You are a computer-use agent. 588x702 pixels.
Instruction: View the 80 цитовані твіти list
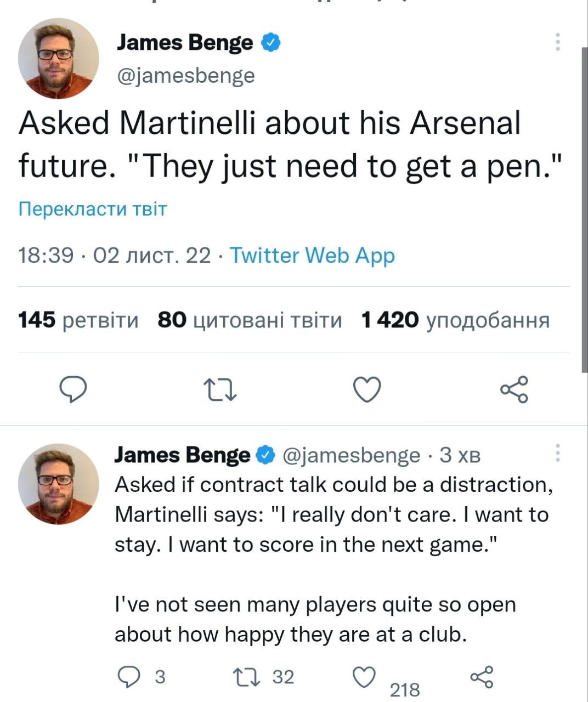(250, 320)
